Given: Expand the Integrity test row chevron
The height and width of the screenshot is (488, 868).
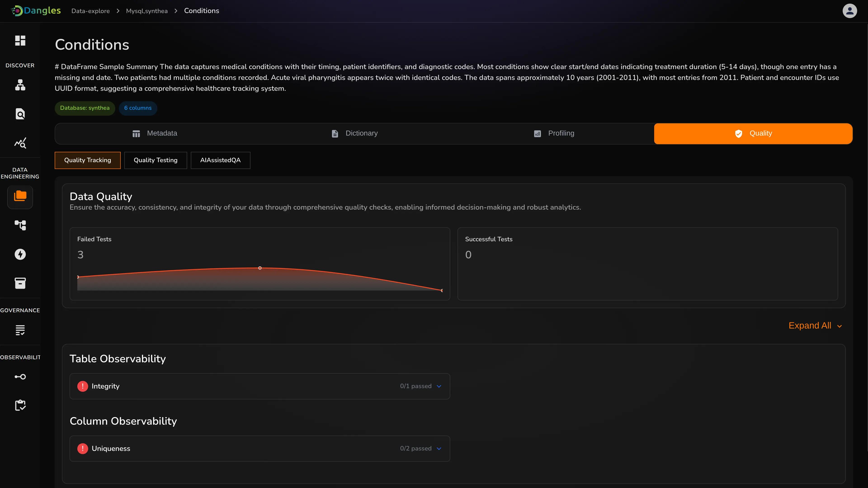Looking at the screenshot, I should (x=439, y=386).
